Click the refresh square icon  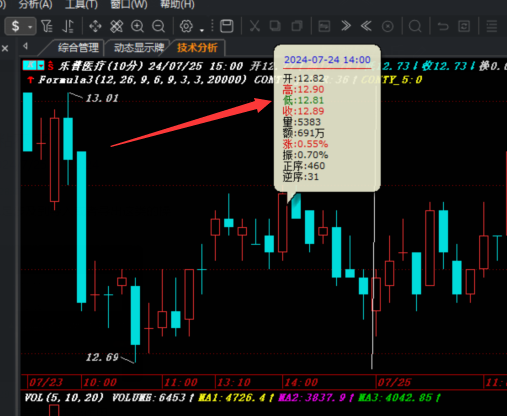click(x=464, y=26)
